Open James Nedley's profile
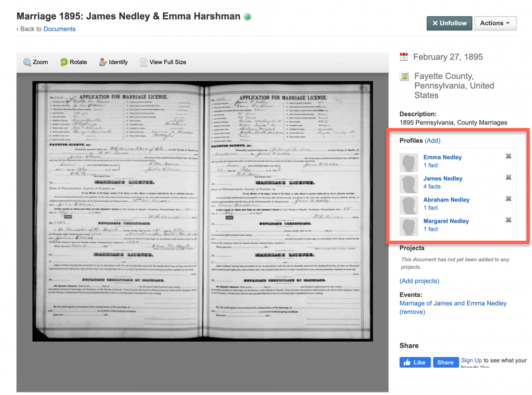This screenshot has width=532, height=395. click(443, 178)
